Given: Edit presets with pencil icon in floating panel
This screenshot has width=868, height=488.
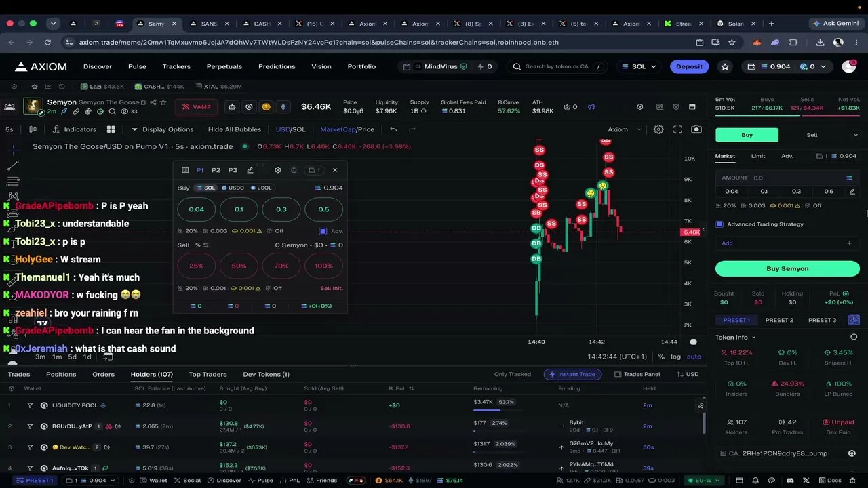Looking at the screenshot, I should 250,170.
